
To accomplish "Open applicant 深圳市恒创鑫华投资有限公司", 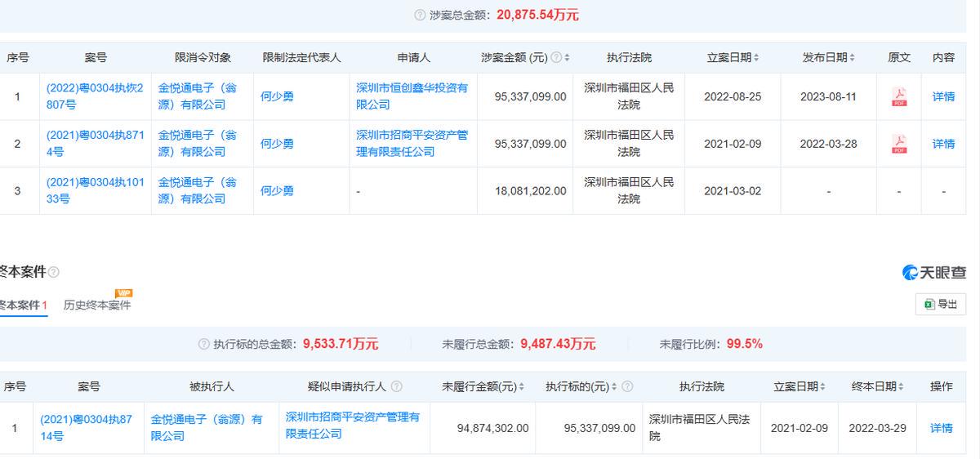I will pos(412,96).
